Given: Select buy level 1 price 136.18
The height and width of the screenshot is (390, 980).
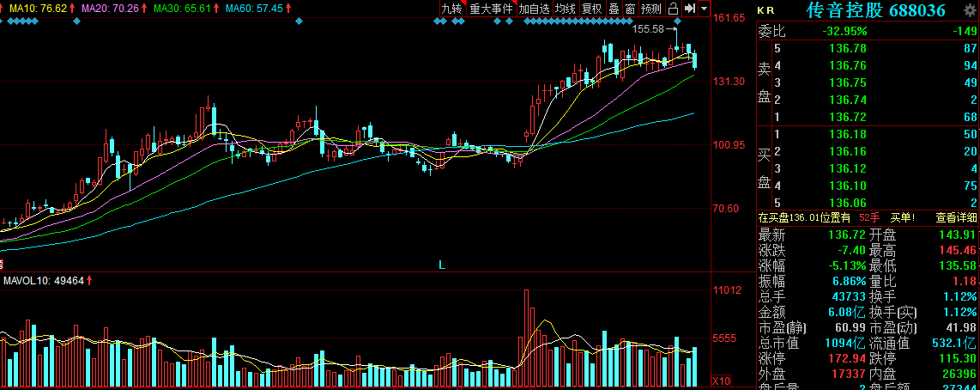Looking at the screenshot, I should pos(846,134).
